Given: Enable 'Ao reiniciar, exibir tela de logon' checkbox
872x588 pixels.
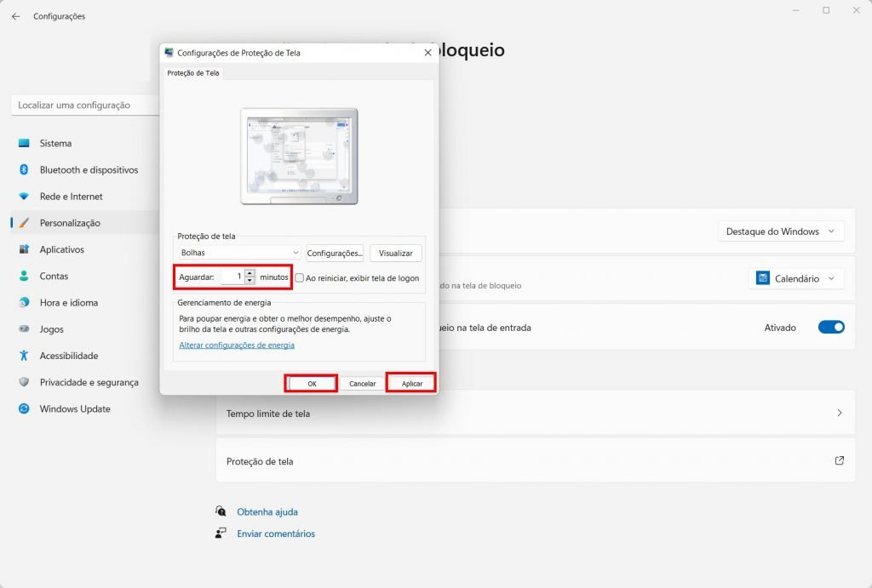Looking at the screenshot, I should pyautogui.click(x=300, y=277).
